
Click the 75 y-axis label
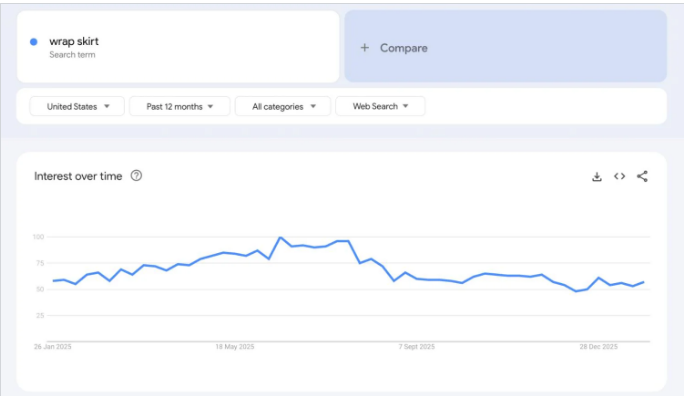[x=40, y=263]
